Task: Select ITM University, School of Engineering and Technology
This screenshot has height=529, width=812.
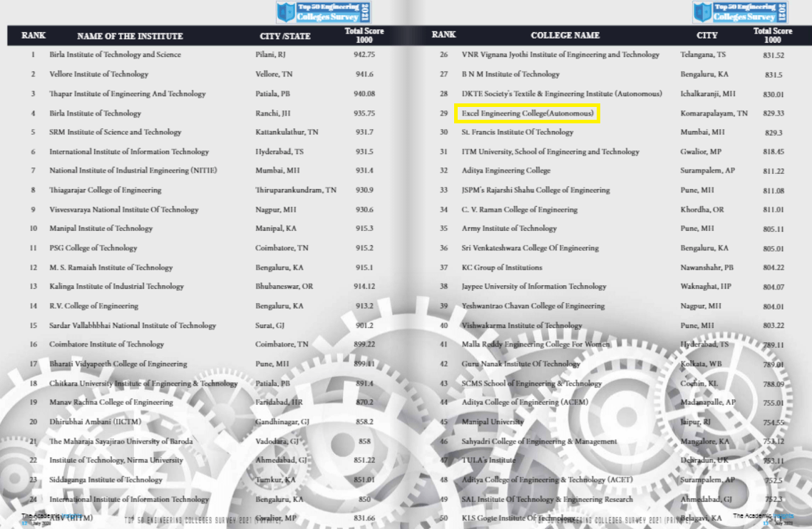Action: click(x=550, y=152)
